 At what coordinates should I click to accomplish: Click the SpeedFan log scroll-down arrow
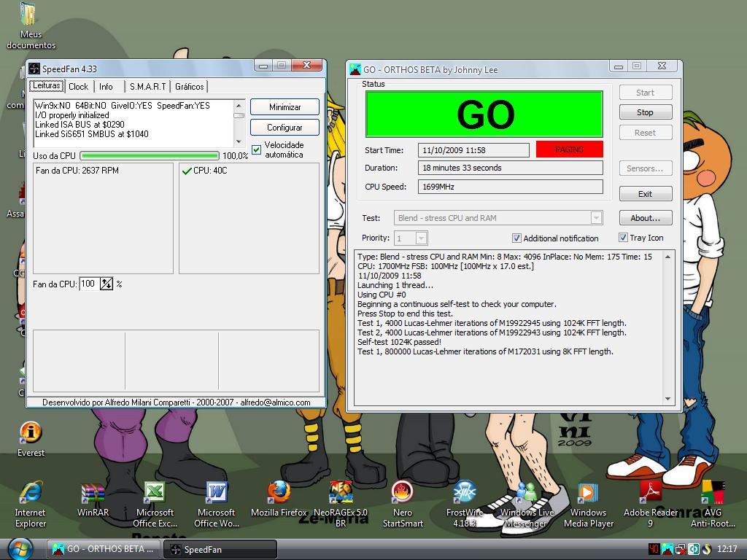coord(239,142)
